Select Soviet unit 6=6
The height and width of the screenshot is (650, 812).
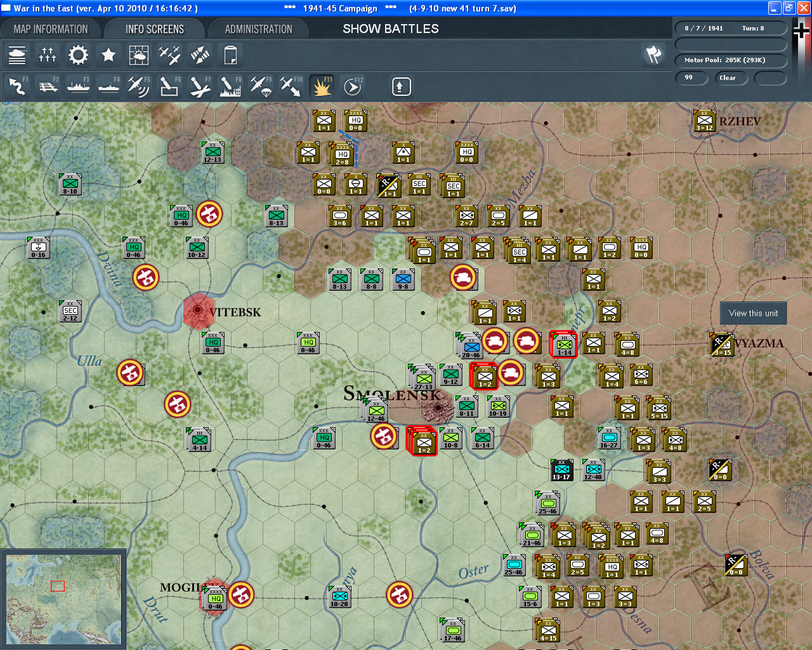point(641,375)
